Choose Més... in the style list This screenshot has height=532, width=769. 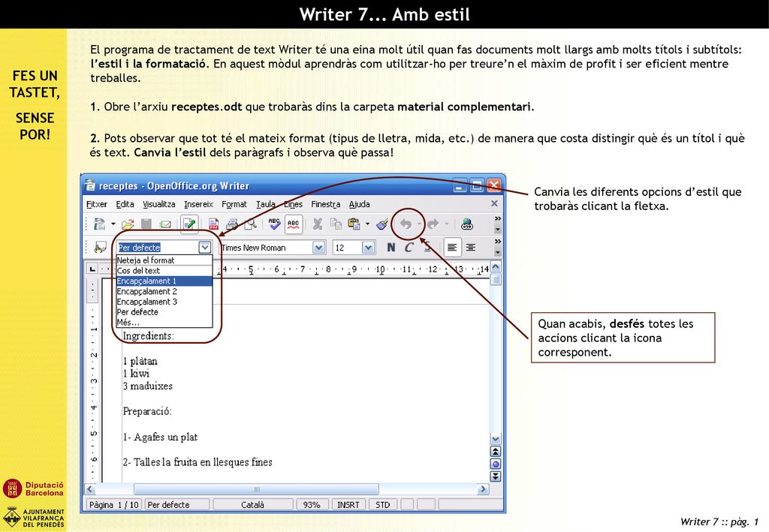164,323
